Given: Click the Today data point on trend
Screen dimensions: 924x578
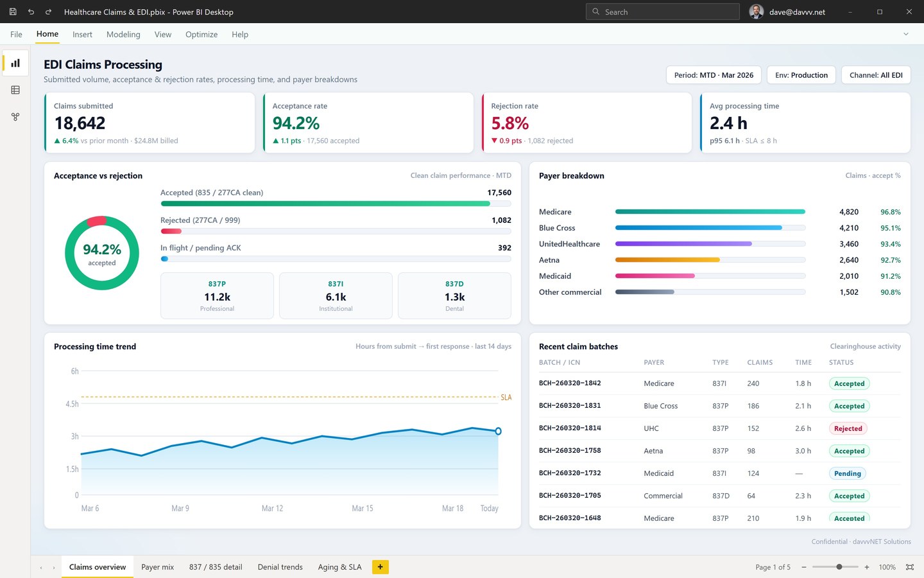Looking at the screenshot, I should pos(498,431).
